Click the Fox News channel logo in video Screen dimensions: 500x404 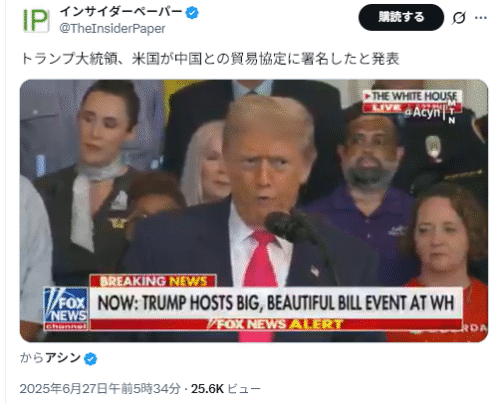pos(66,309)
